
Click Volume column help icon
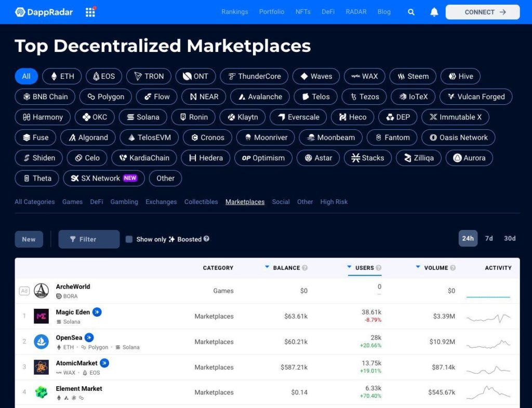453,268
